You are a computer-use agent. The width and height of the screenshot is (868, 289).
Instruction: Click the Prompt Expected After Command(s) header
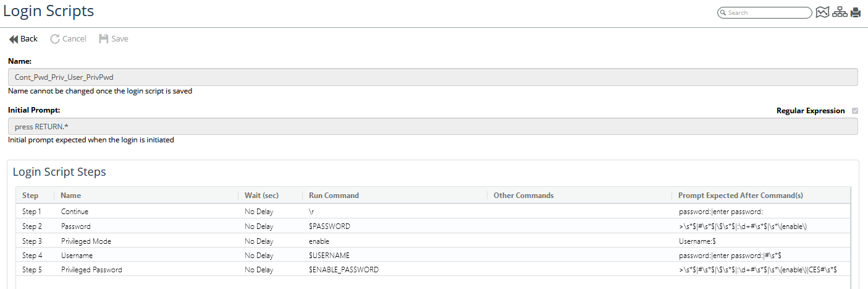[x=740, y=196]
